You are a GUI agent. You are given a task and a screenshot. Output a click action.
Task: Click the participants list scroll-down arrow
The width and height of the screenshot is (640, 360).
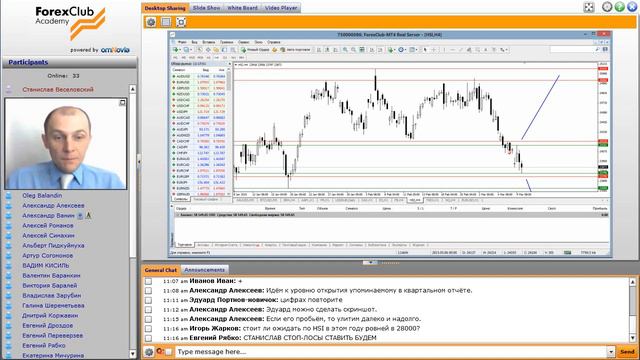click(x=133, y=354)
